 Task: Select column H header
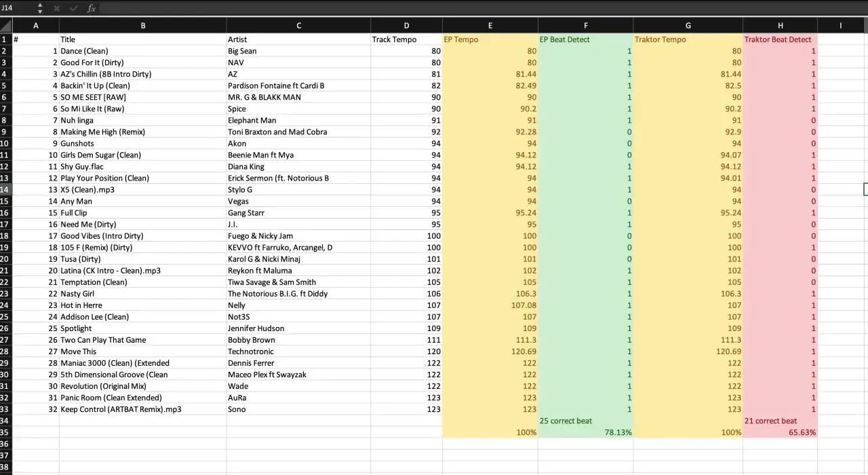[x=780, y=26]
